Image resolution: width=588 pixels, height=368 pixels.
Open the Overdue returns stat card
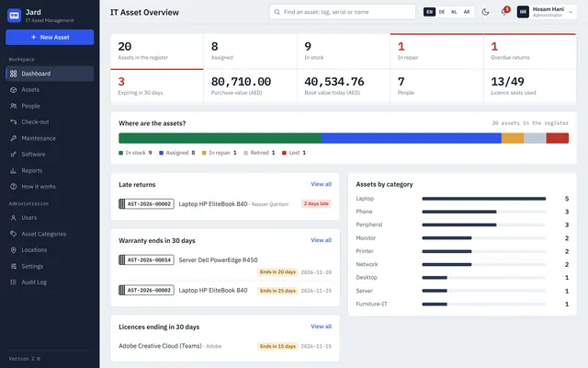coord(530,52)
